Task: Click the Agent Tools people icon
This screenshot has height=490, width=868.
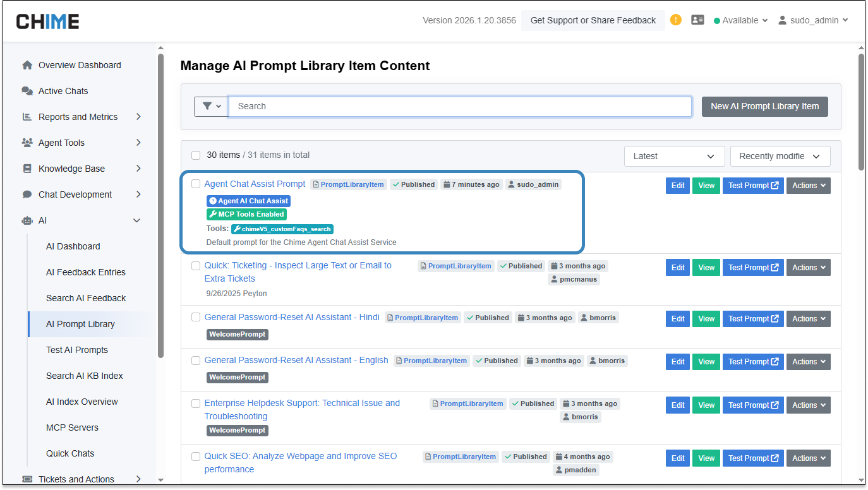Action: pyautogui.click(x=27, y=143)
